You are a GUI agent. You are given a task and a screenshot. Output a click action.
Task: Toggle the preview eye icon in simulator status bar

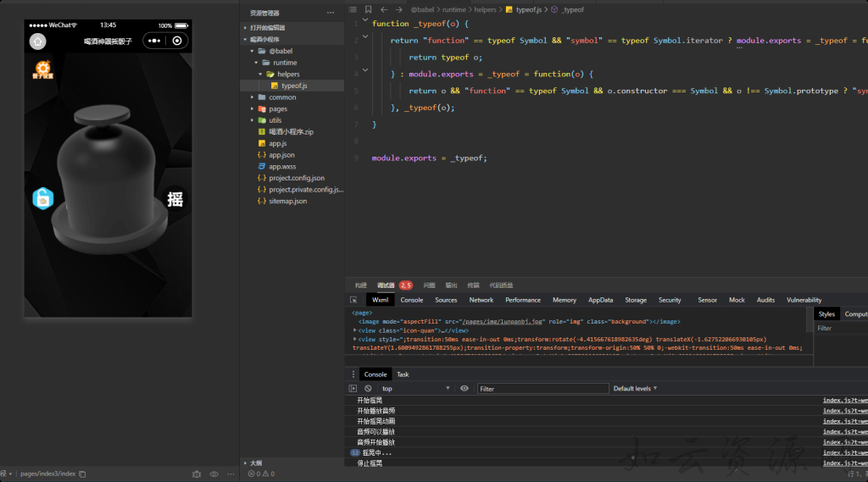[214, 474]
